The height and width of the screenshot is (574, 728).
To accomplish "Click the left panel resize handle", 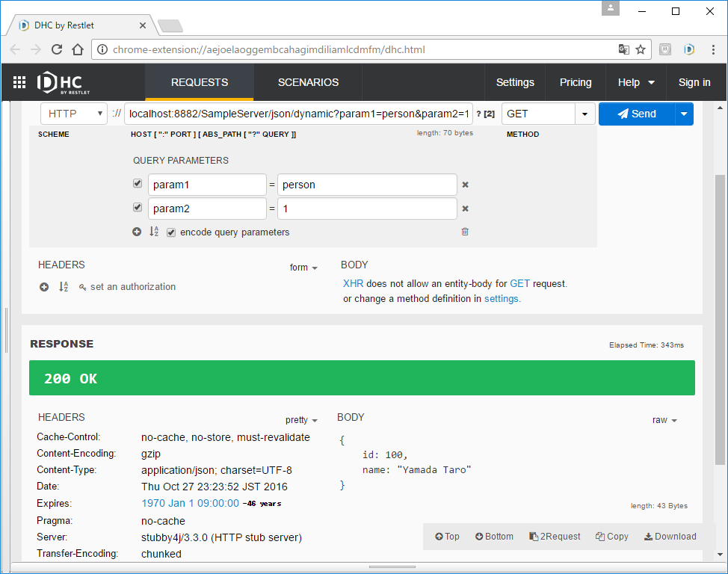I will pos(6,330).
